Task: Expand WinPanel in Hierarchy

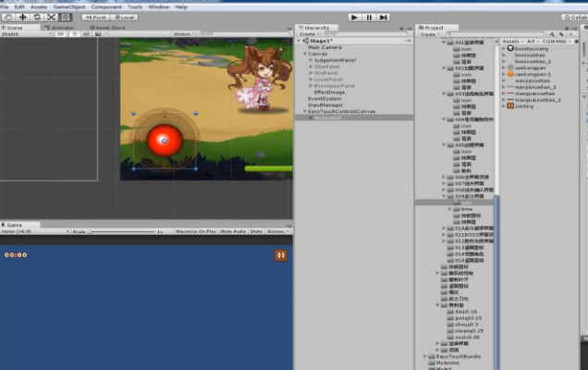Action: pyautogui.click(x=311, y=73)
